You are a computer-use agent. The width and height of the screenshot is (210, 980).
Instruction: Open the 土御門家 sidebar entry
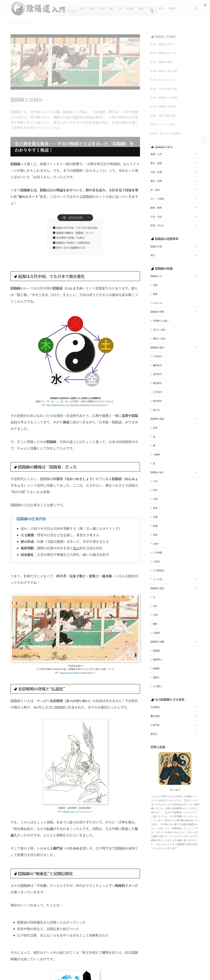point(155,725)
